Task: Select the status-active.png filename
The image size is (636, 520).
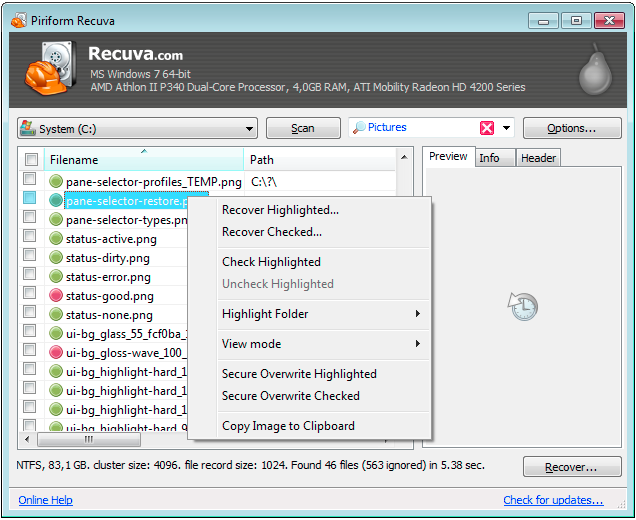Action: click(111, 239)
